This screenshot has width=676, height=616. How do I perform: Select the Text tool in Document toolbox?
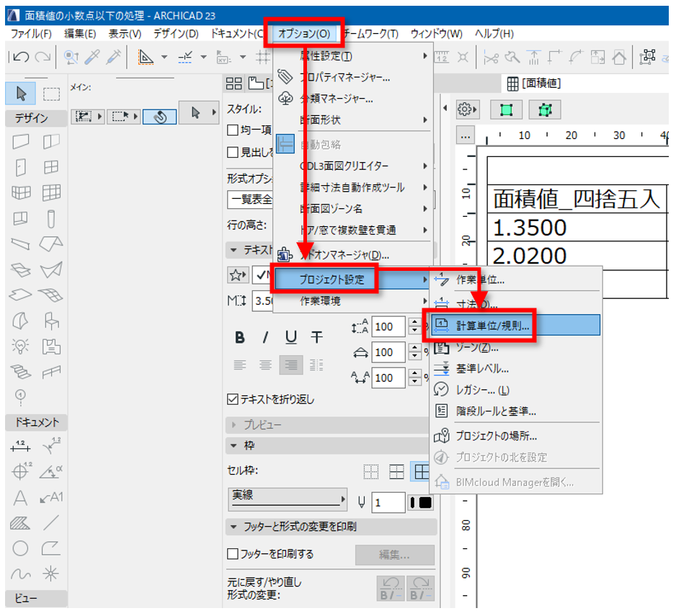coord(20,498)
